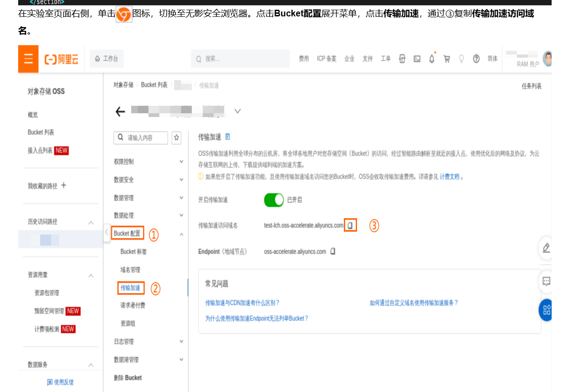Collapse the 数据服务 group
Image resolution: width=576 pixels, height=392 pixels.
[x=91, y=365]
